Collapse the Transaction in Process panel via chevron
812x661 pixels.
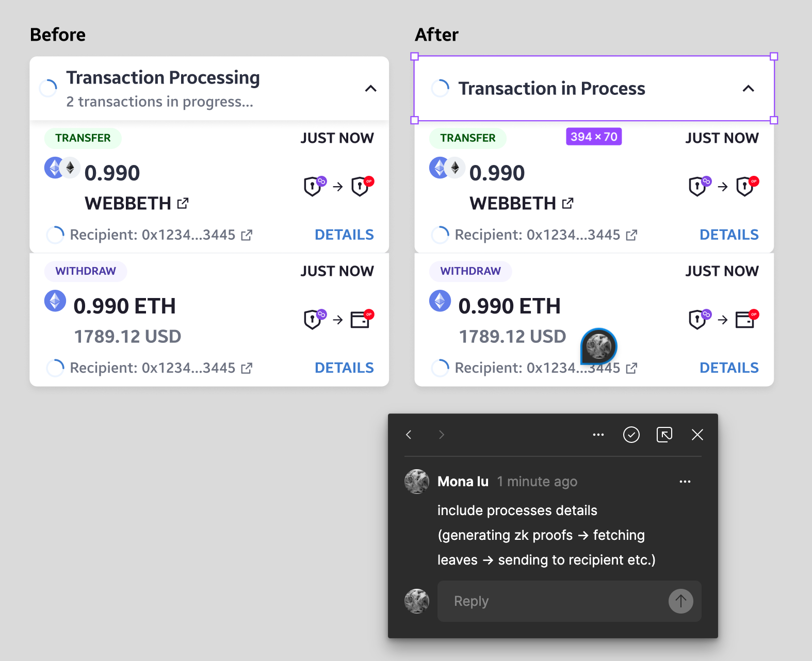tap(749, 88)
